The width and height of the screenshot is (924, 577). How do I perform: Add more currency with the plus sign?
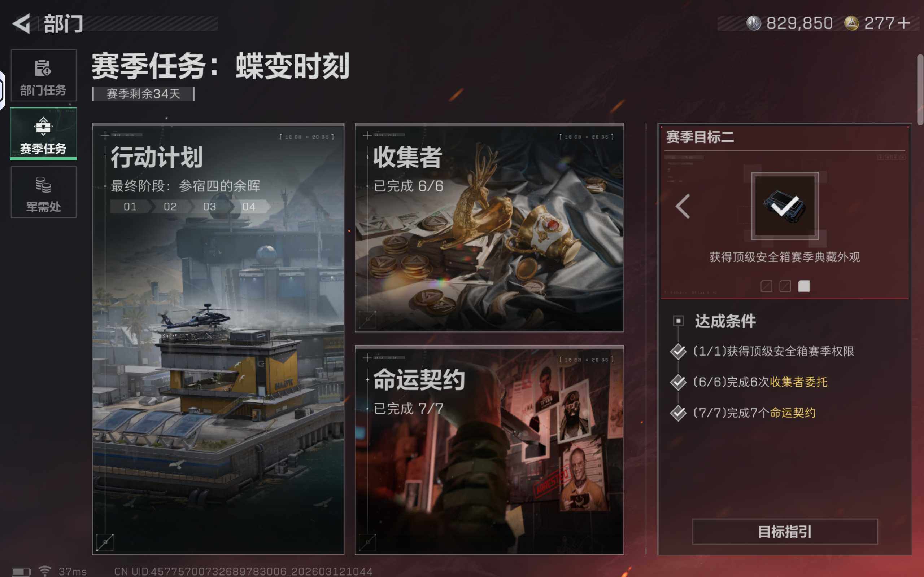pyautogui.click(x=904, y=23)
